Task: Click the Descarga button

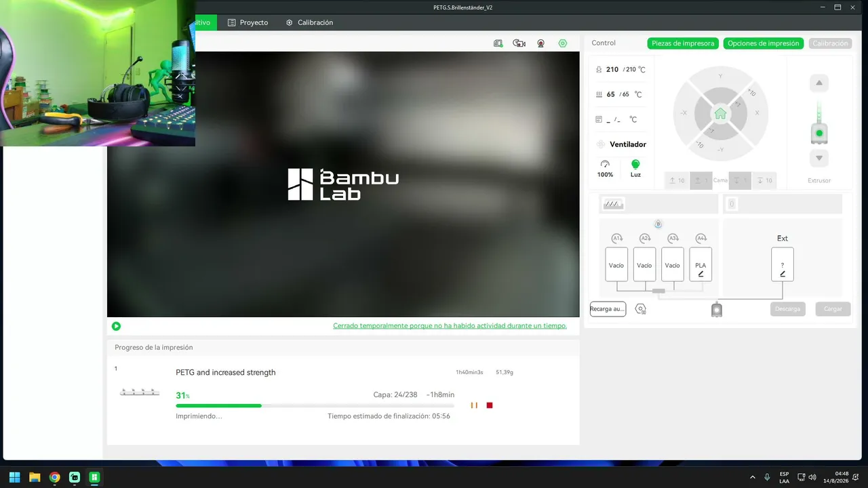Action: coord(788,309)
